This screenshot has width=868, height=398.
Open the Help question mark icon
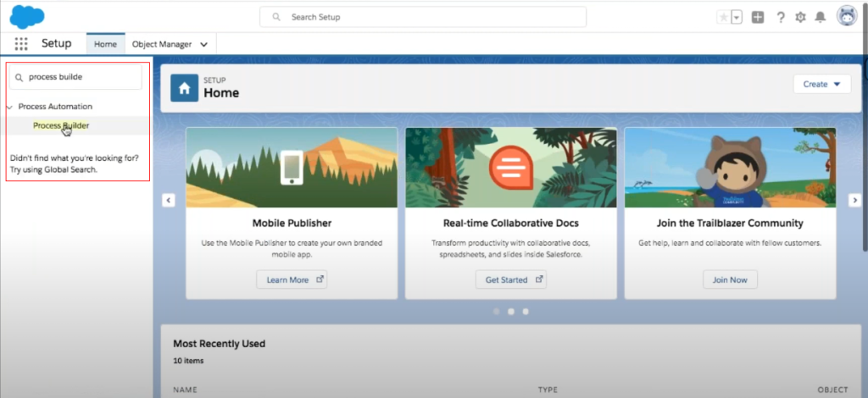[780, 17]
